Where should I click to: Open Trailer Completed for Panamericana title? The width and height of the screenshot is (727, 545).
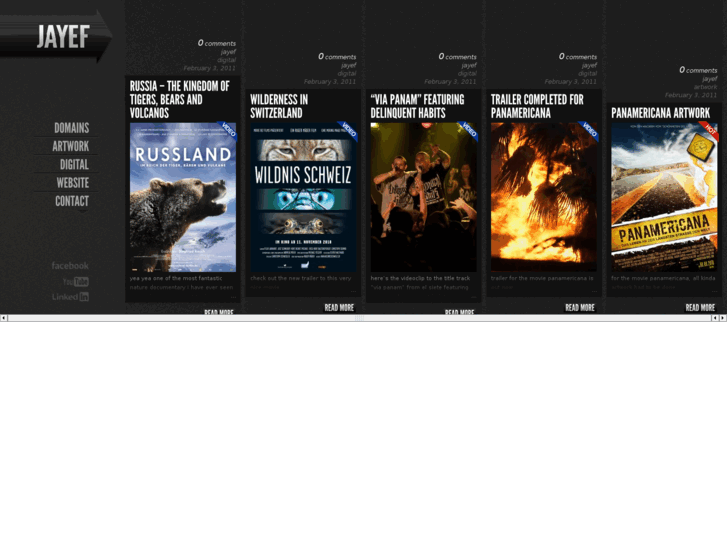point(537,106)
